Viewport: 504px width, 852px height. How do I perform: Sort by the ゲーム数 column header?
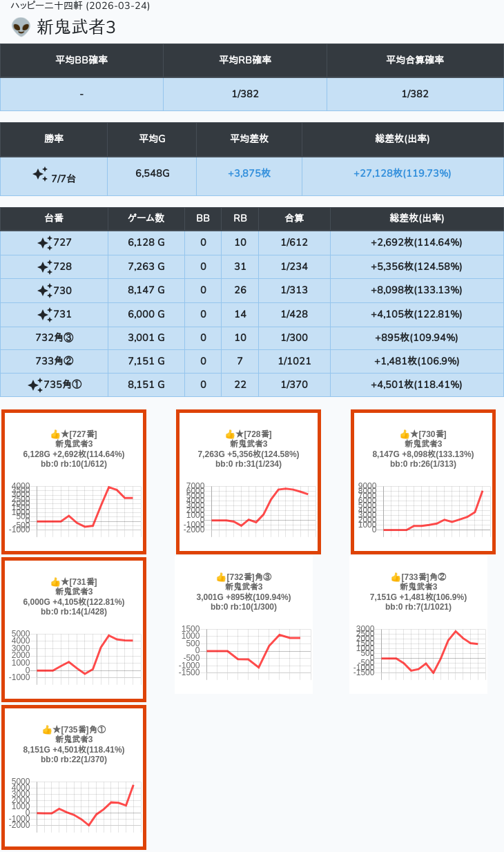(146, 218)
